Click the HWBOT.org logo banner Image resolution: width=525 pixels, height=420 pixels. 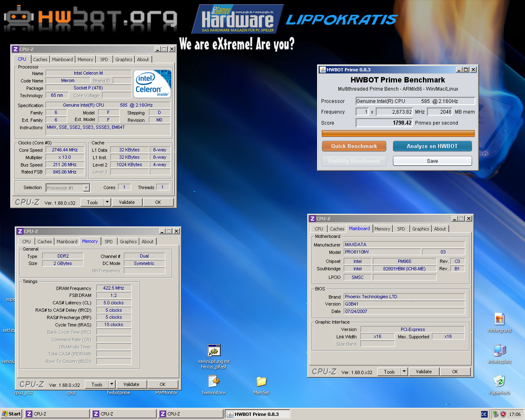click(x=90, y=18)
